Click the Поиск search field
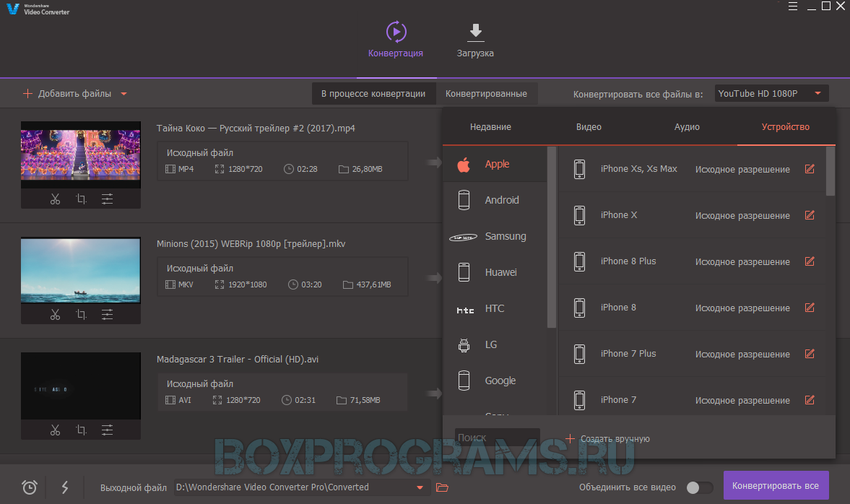The width and height of the screenshot is (850, 504). 497,438
